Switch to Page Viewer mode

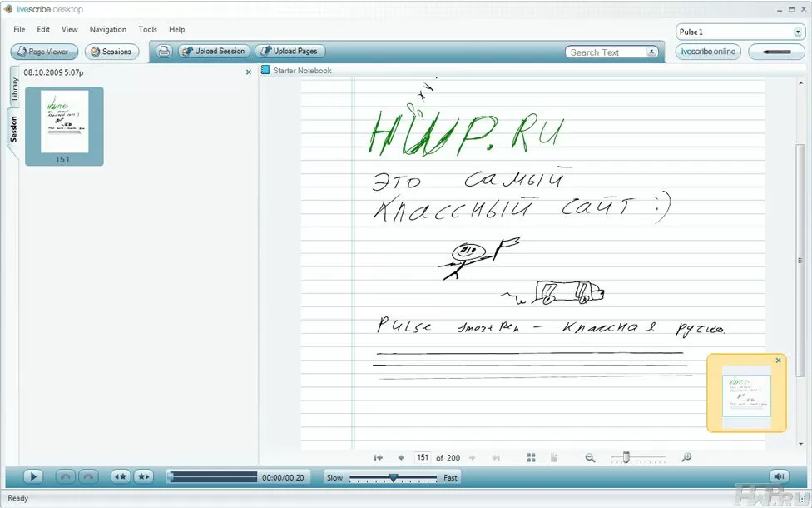point(44,52)
